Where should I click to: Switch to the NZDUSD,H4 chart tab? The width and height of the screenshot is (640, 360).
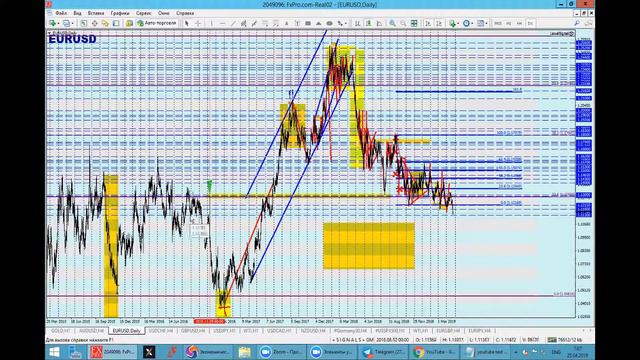[313, 331]
